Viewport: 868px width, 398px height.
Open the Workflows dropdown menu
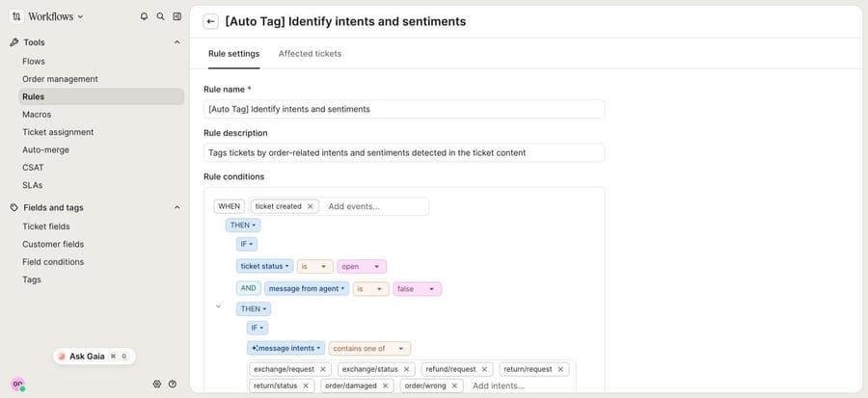click(55, 16)
